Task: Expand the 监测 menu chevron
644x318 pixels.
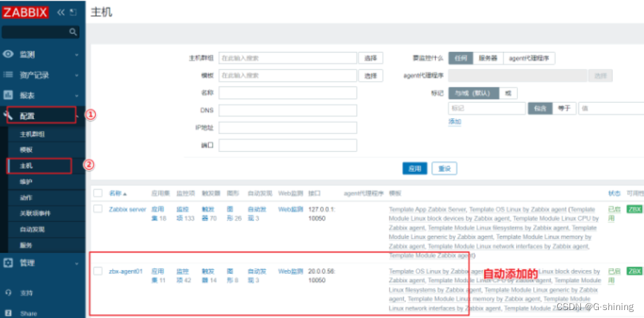Action: point(76,54)
